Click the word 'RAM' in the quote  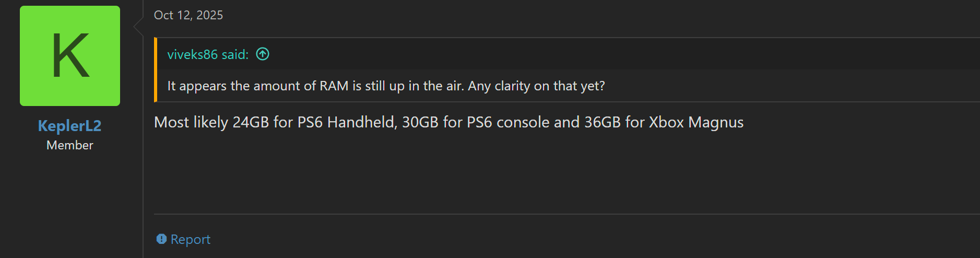click(x=334, y=86)
